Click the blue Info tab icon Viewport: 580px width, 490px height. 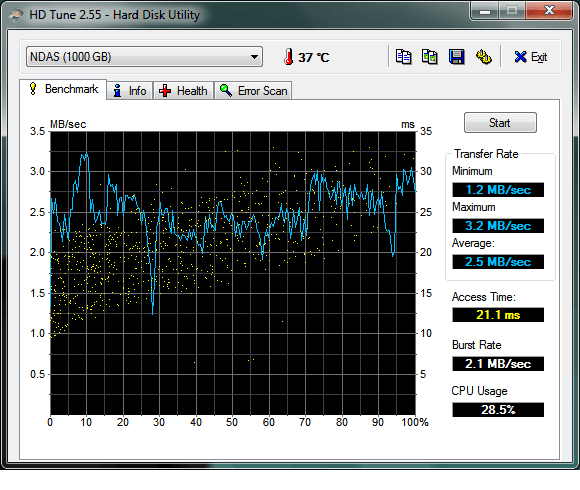point(117,91)
